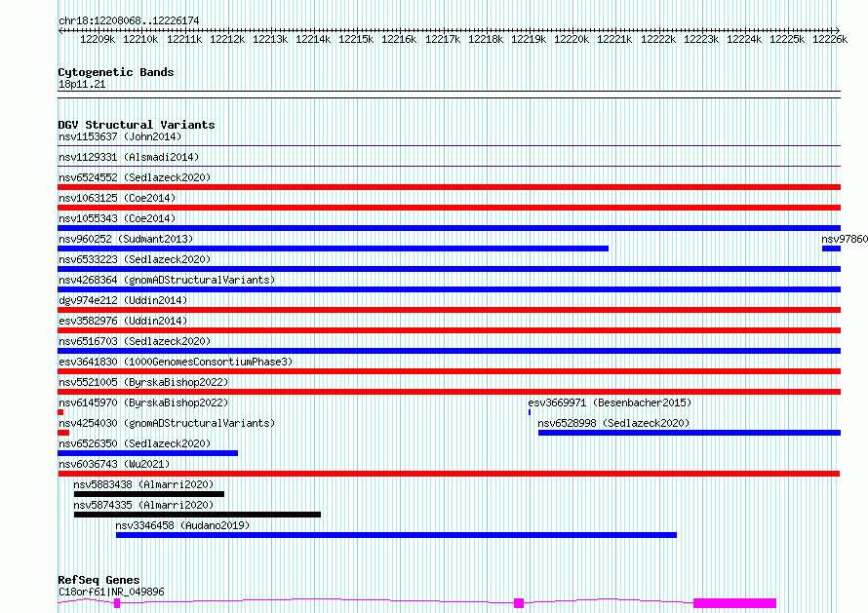Click the red bar under nsv1063125

pos(449,208)
